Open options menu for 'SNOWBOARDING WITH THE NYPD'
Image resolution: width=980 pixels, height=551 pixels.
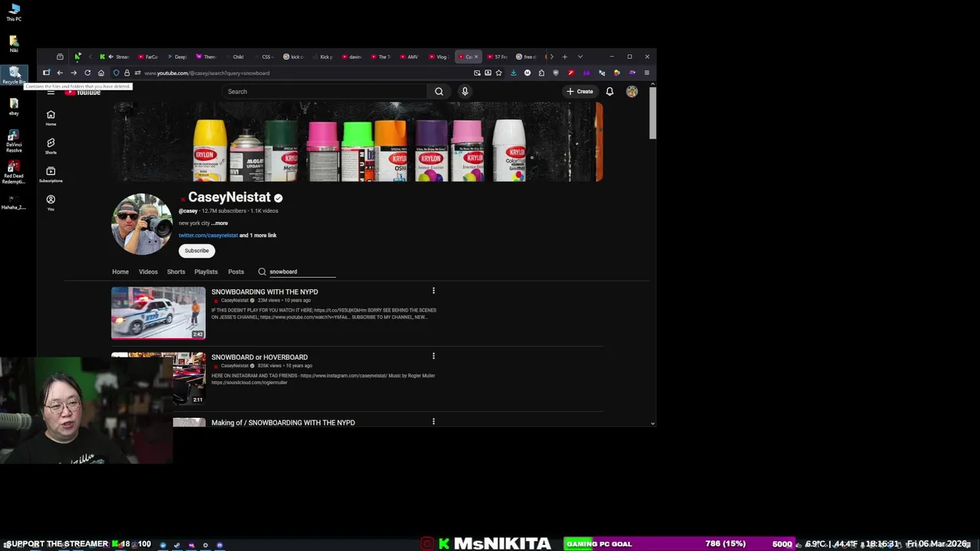[433, 291]
